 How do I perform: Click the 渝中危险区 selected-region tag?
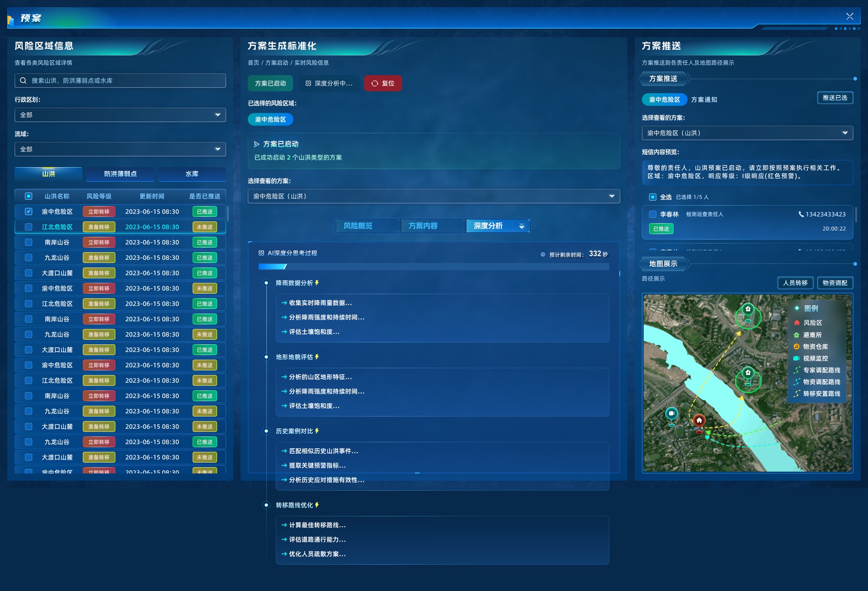270,119
